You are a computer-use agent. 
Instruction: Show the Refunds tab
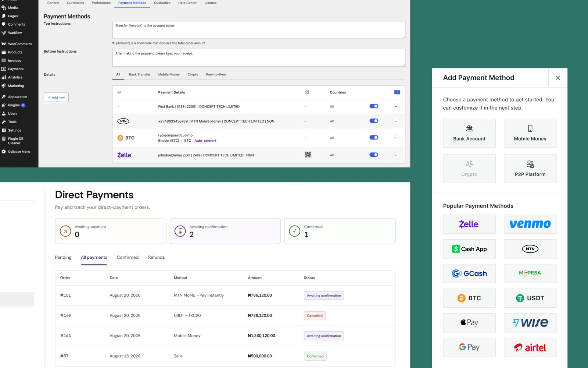coord(156,257)
